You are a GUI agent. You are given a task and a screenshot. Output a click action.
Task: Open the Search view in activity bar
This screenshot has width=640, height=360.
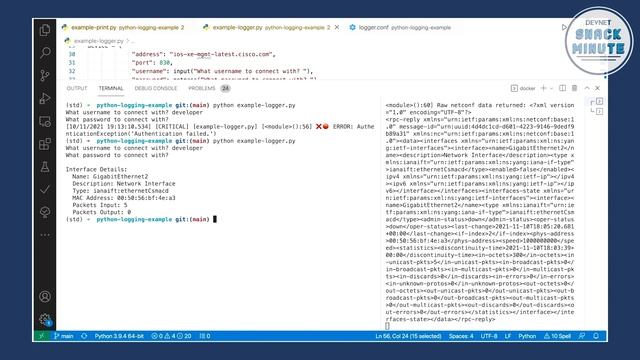pyautogui.click(x=45, y=52)
